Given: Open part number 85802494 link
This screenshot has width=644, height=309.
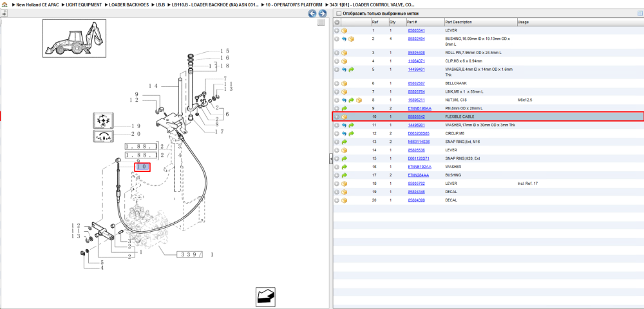Looking at the screenshot, I should point(416,39).
